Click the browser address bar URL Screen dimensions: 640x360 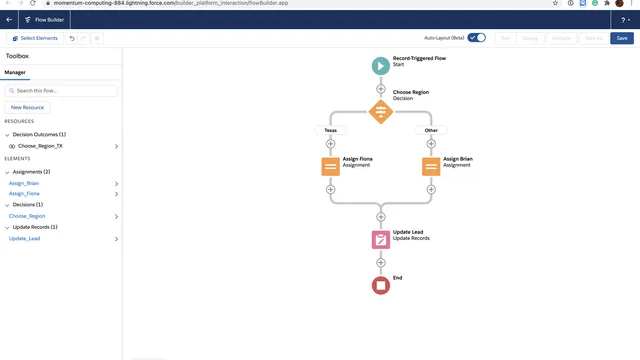(171, 3)
